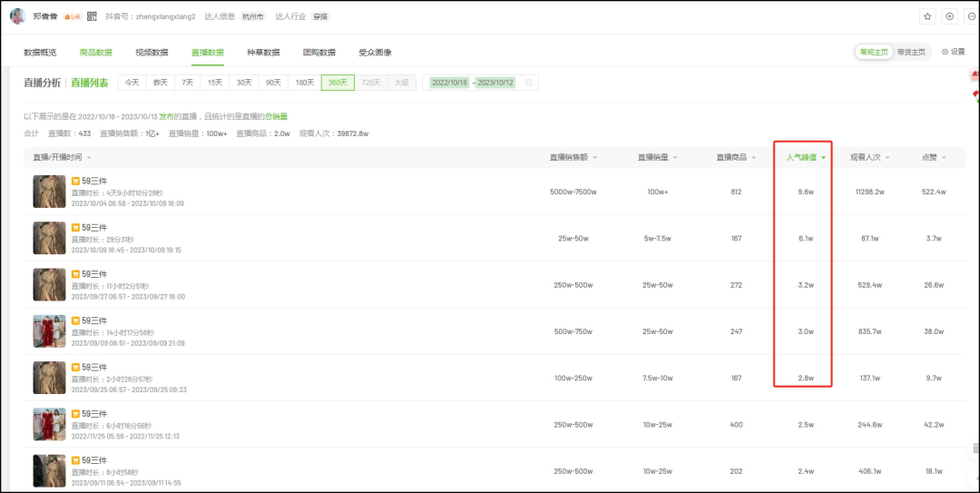Select the 7天 time range
The width and height of the screenshot is (980, 493).
188,83
